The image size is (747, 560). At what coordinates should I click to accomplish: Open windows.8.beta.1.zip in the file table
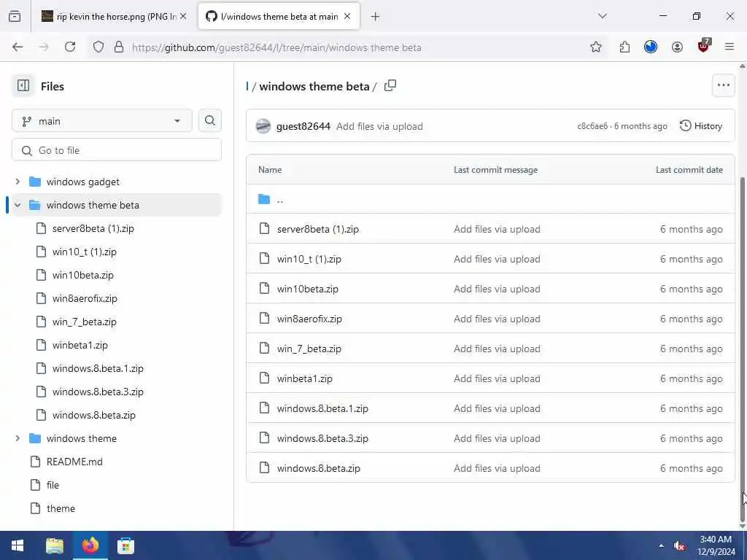tap(322, 408)
